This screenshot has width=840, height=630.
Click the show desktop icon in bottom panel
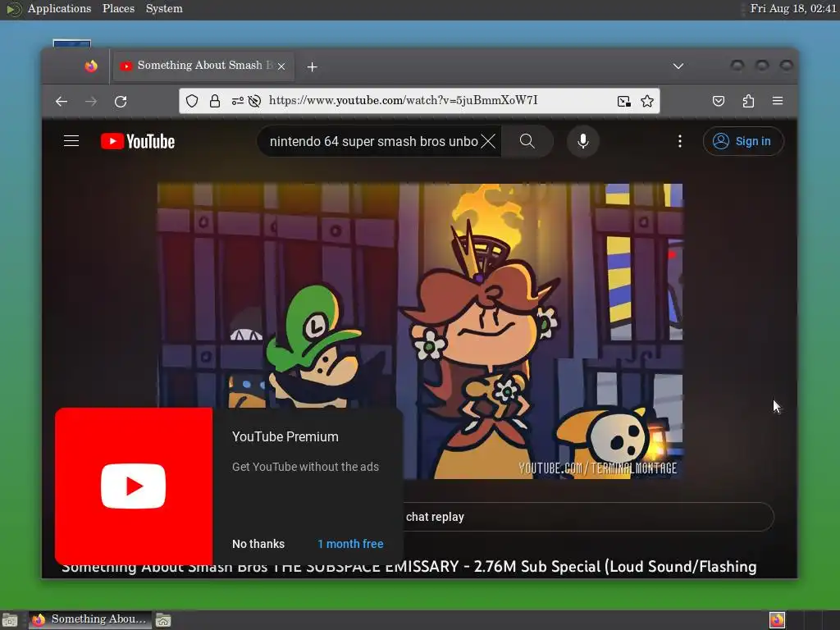10,620
